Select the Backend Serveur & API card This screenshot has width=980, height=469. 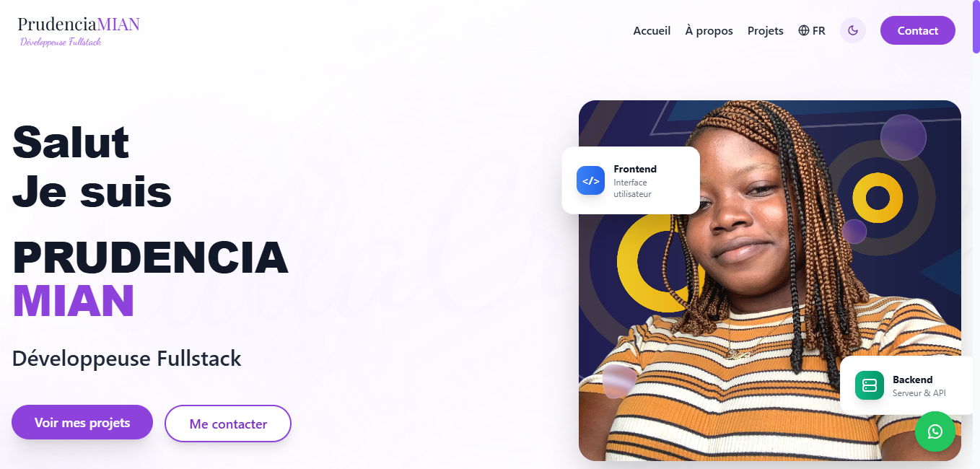point(906,385)
